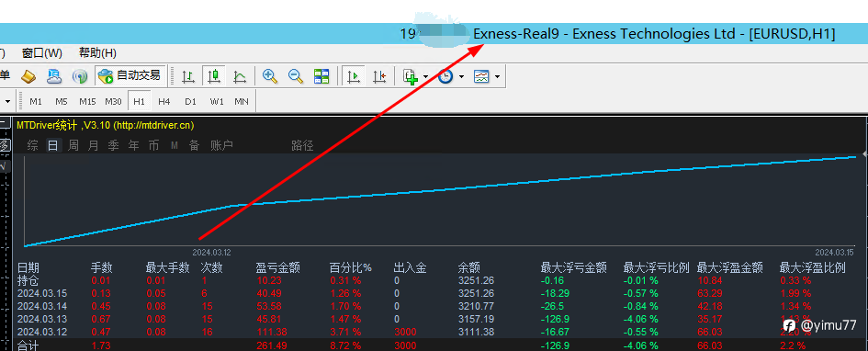Select the D1 timeframe

[x=190, y=101]
